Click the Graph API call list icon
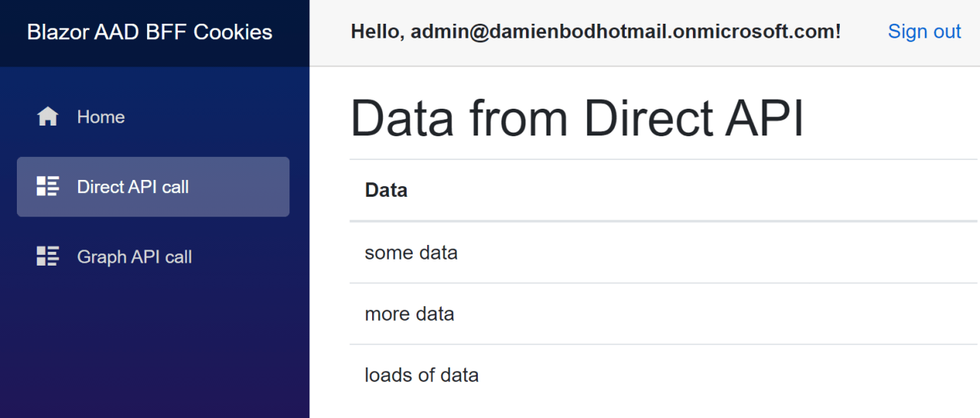Viewport: 980px width, 418px height. [x=47, y=256]
